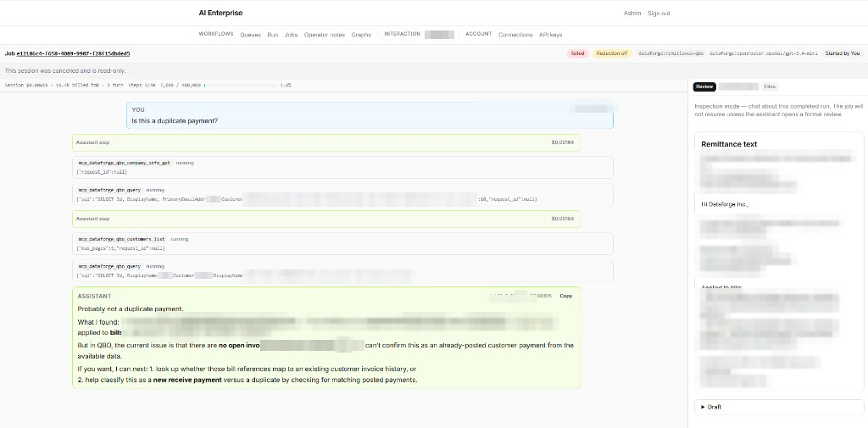The image size is (868, 428).
Task: Open the Connections page
Action: point(515,35)
